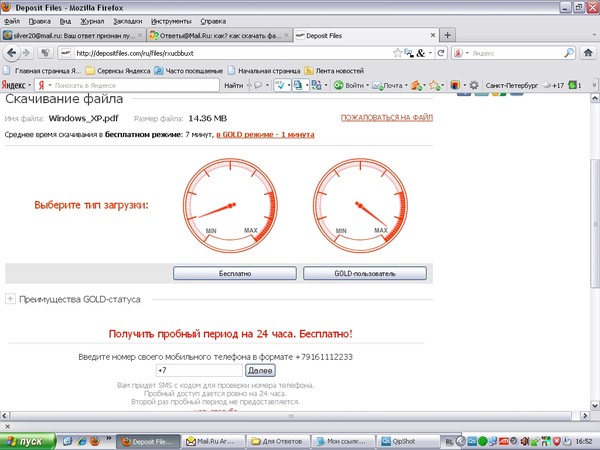The height and width of the screenshot is (450, 600).
Task: Click Далее button next to phone field
Action: pyautogui.click(x=260, y=370)
